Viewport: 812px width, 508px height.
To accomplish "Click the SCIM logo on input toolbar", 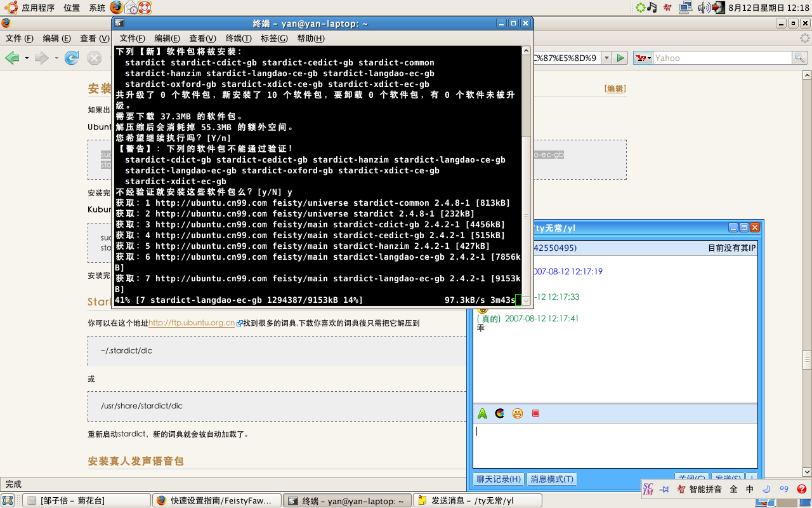I will [648, 489].
